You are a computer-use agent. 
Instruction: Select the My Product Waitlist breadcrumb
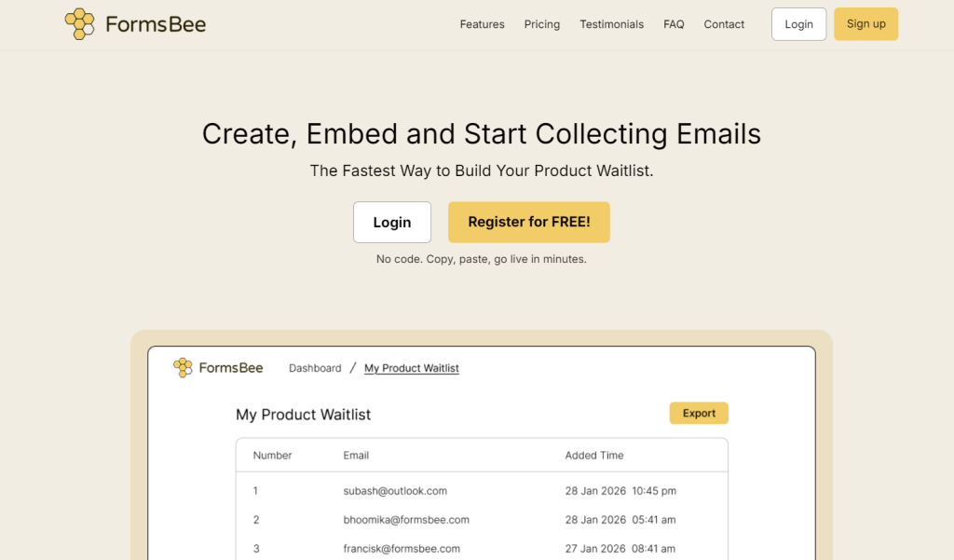point(411,368)
